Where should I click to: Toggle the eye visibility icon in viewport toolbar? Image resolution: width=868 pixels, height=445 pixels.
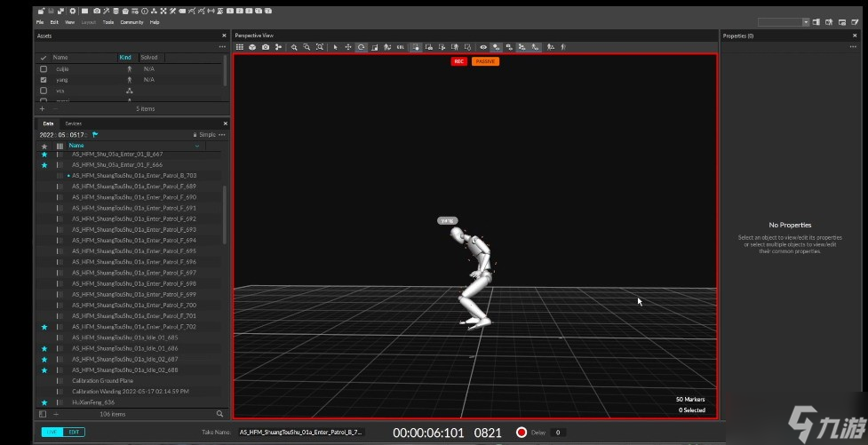click(x=483, y=47)
